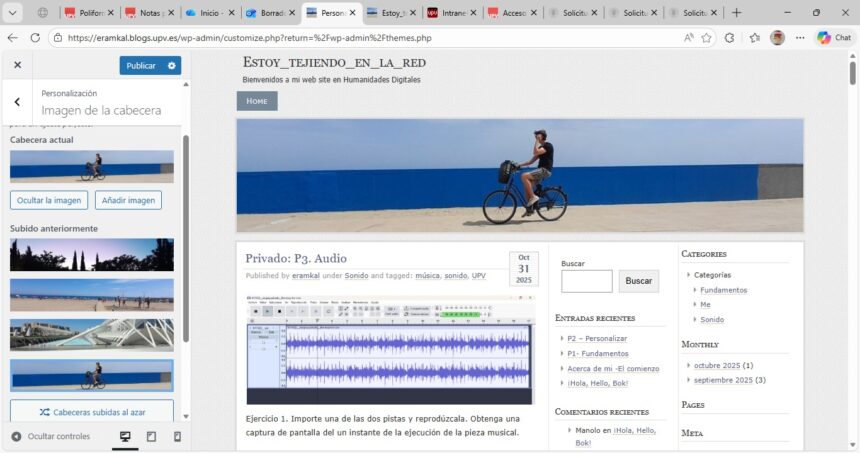Switch to the Estoy_tejiendo browser tab
Viewport: 860px width, 453px height.
pyautogui.click(x=385, y=13)
